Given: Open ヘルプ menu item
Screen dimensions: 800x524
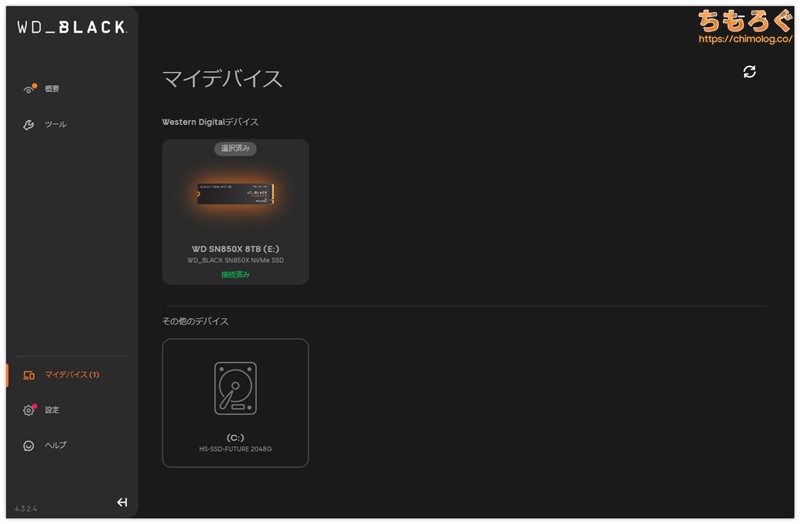Looking at the screenshot, I should pyautogui.click(x=55, y=445).
